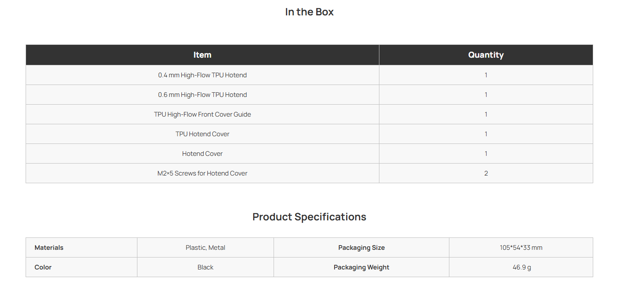The height and width of the screenshot is (281, 644).
Task: Click quantity 1 for 0.4 mm hotend
Action: tap(486, 75)
